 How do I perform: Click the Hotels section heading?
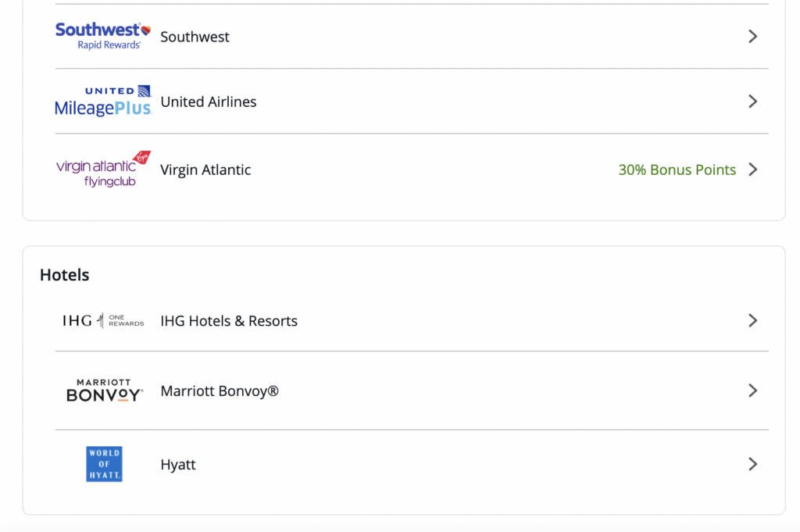click(x=65, y=274)
